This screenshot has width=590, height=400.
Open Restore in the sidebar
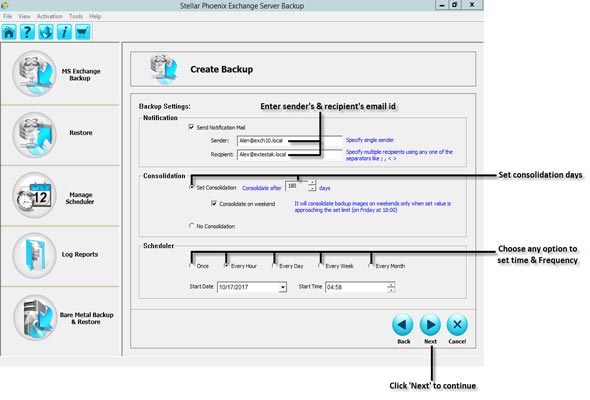pyautogui.click(x=60, y=135)
